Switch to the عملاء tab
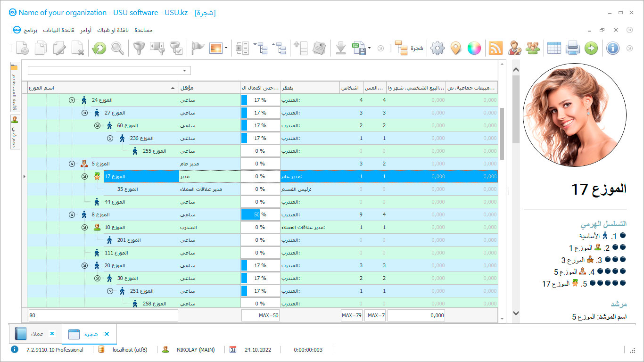644x362 pixels. (37, 334)
